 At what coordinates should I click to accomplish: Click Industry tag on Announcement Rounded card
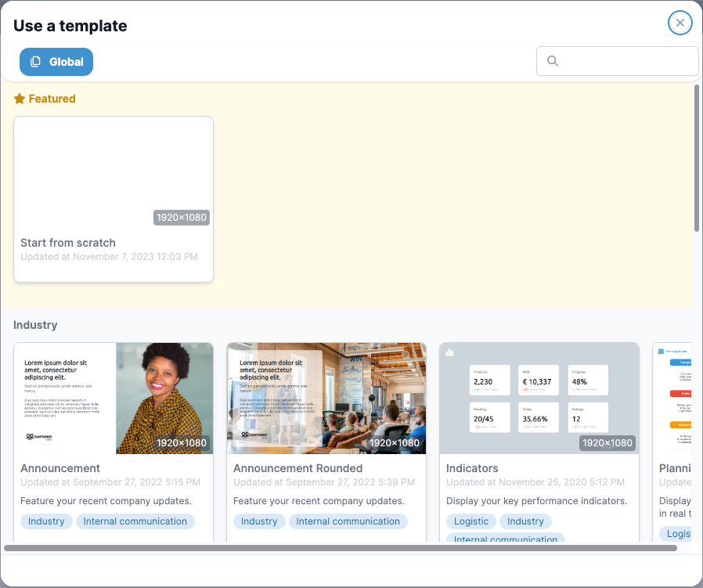[259, 521]
